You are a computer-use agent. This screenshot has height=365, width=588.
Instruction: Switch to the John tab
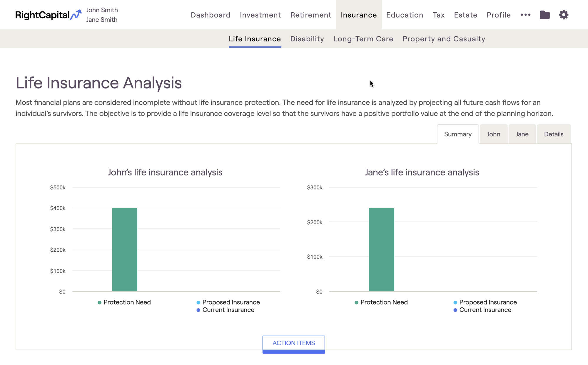pos(493,134)
